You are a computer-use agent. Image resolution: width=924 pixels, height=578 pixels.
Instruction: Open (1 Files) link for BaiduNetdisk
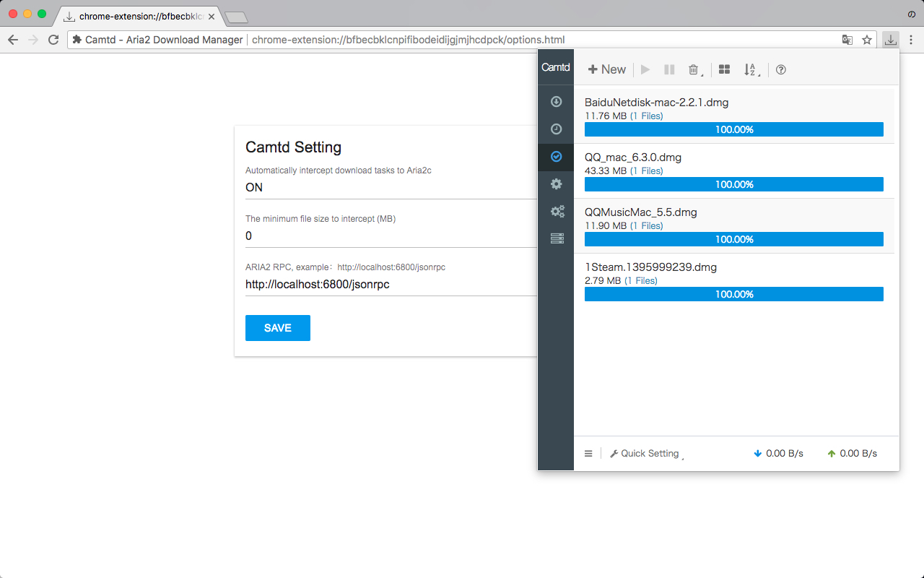point(646,116)
